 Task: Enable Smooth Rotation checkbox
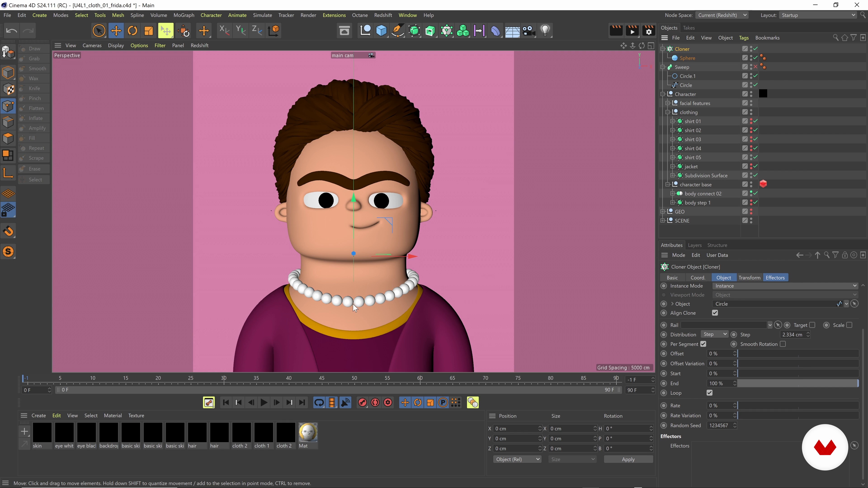pyautogui.click(x=783, y=344)
